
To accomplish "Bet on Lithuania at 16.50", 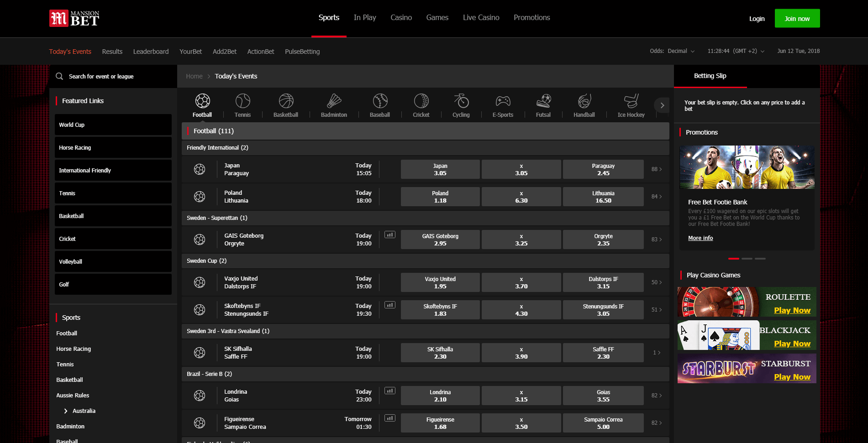I will [603, 197].
